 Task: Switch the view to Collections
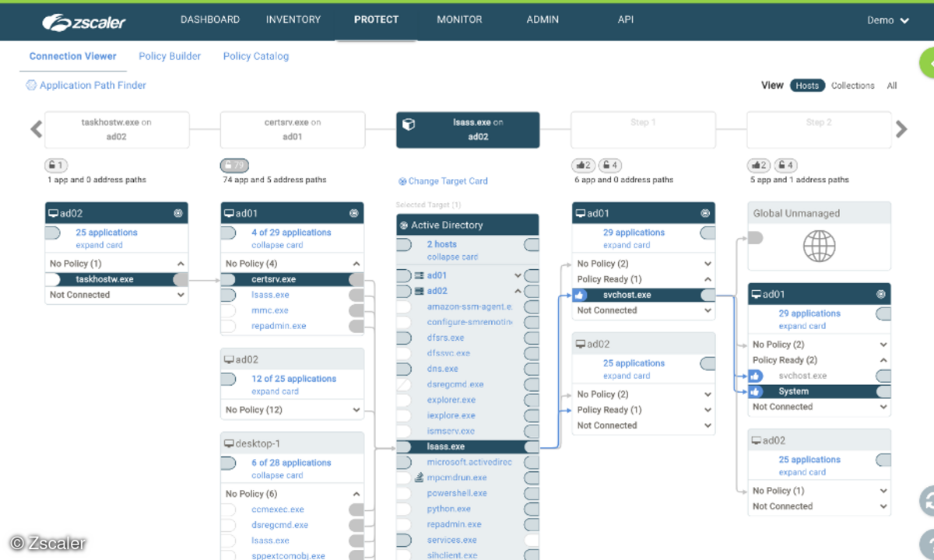(852, 86)
